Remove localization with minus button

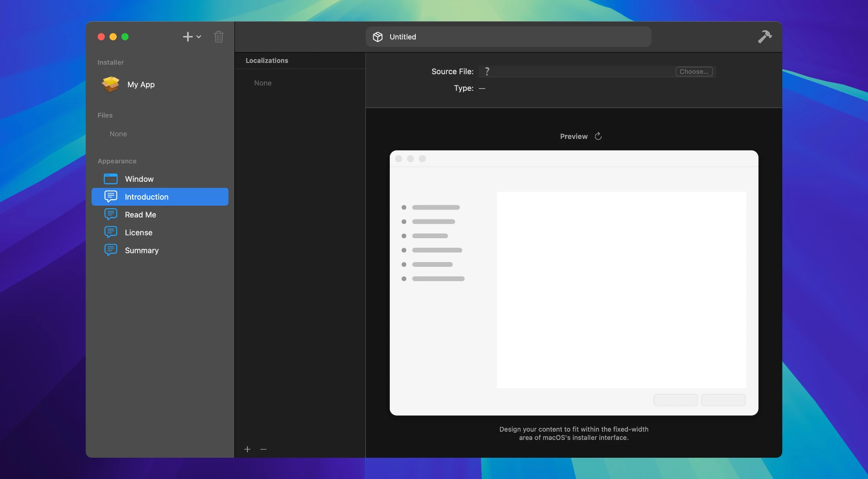[263, 449]
